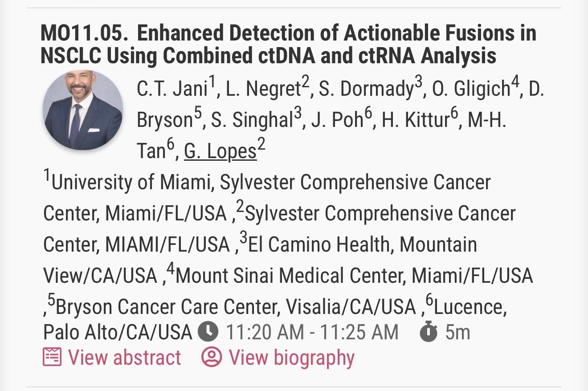Click the biography person icon

click(212, 358)
